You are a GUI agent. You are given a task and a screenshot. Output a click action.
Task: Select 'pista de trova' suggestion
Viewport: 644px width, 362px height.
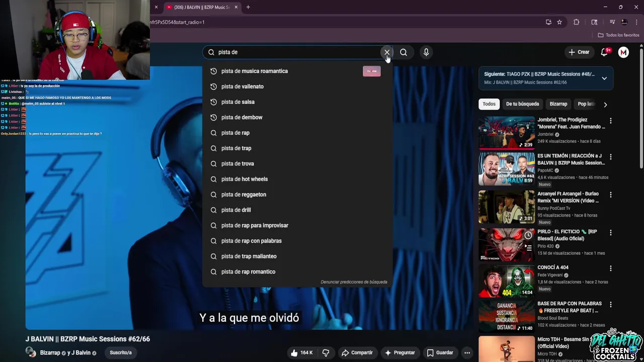[x=297, y=163]
